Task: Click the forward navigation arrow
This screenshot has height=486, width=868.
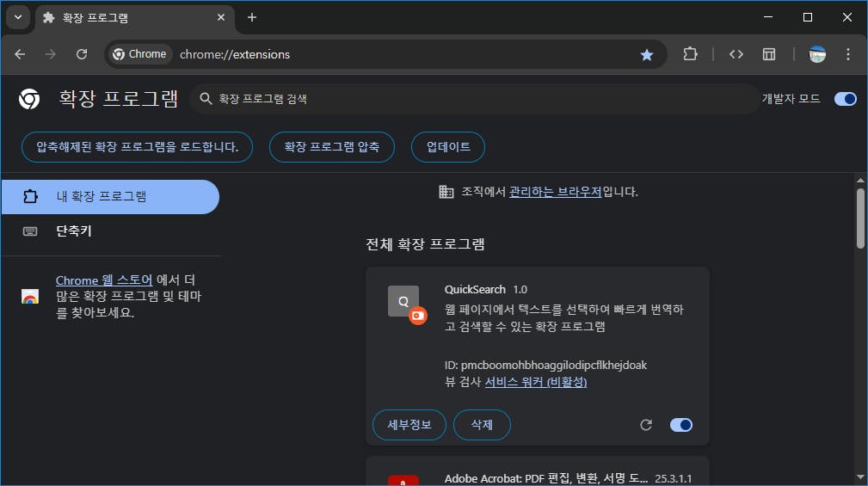Action: 51,54
